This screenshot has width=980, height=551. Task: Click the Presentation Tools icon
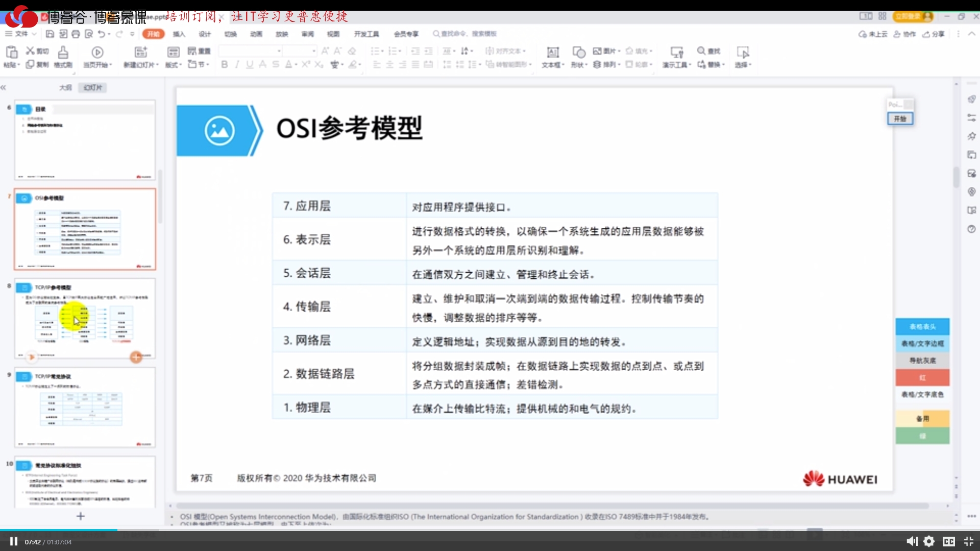click(x=677, y=52)
